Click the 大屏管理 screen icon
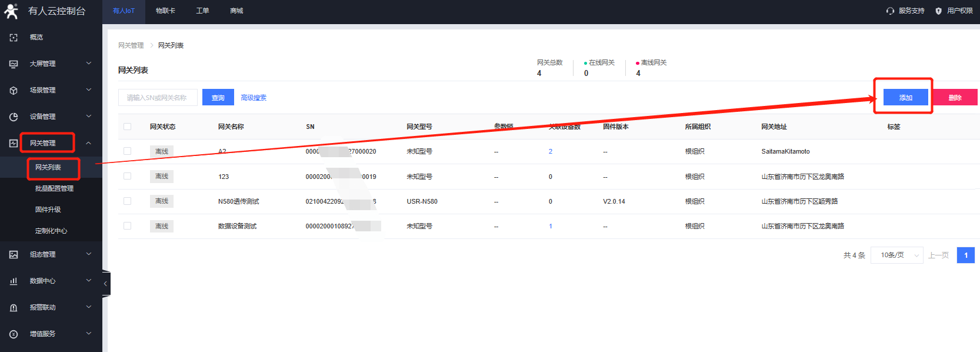Viewport: 980px width, 352px height. coord(14,64)
